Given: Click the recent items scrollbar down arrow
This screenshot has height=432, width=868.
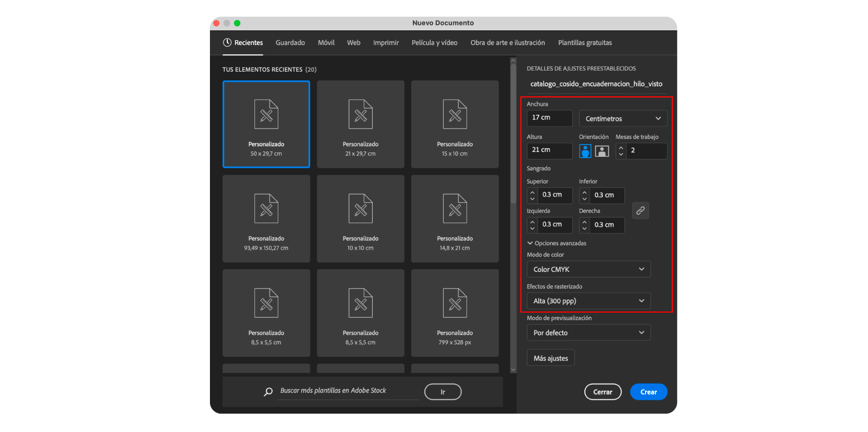Looking at the screenshot, I should click(x=513, y=370).
